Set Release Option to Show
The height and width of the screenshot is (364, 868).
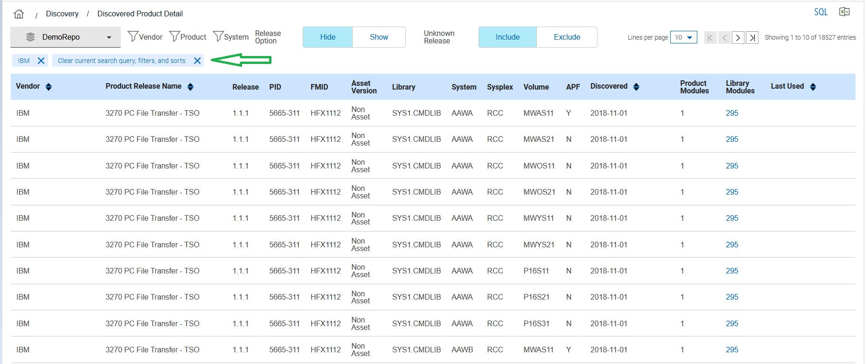coord(379,37)
